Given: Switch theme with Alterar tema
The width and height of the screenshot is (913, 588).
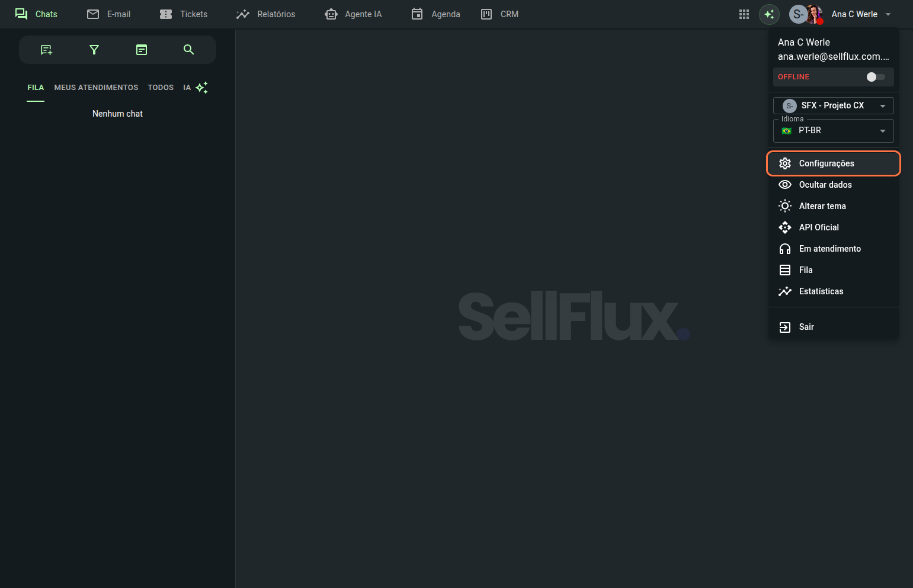Looking at the screenshot, I should click(x=822, y=206).
